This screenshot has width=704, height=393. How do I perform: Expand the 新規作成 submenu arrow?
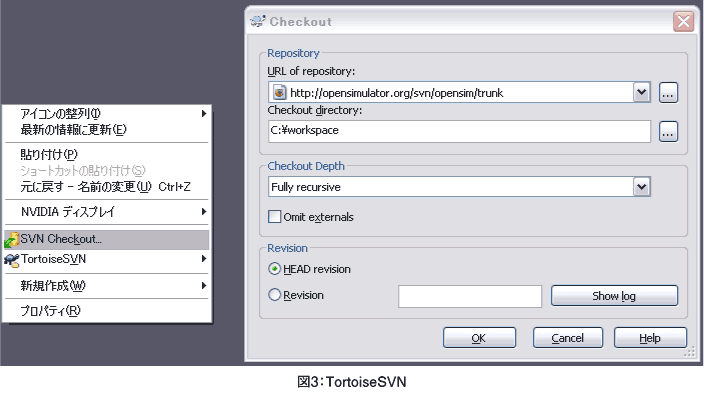click(204, 286)
